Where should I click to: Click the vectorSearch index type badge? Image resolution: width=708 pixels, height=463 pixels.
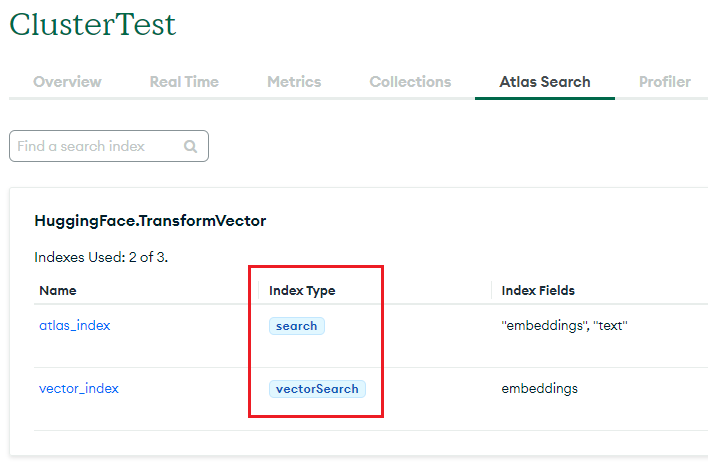tap(317, 389)
